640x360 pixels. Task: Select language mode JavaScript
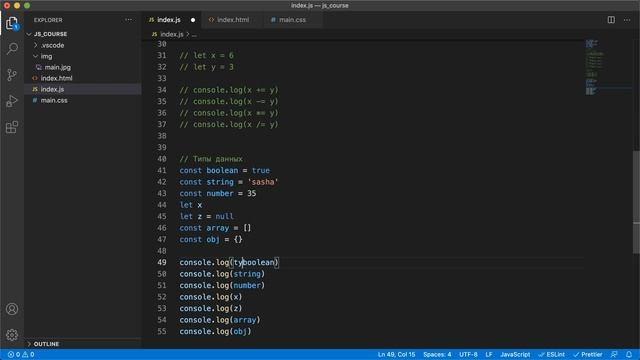(x=515, y=354)
